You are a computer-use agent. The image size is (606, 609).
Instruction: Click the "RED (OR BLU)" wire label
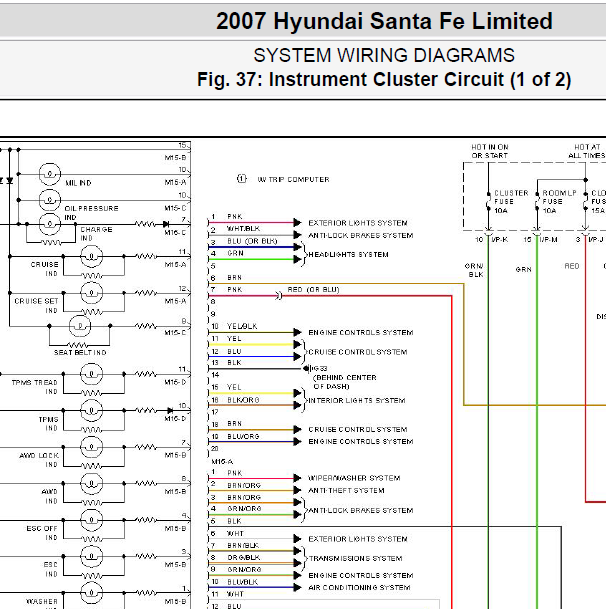(313, 290)
